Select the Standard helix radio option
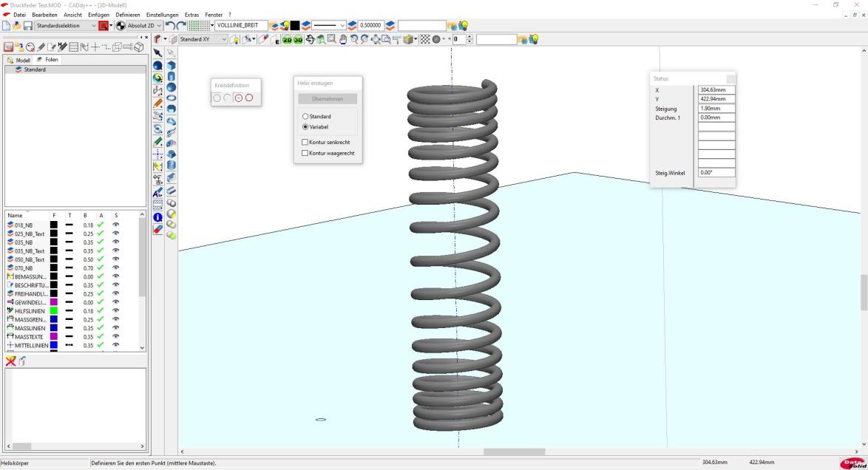The image size is (868, 470). tap(305, 117)
